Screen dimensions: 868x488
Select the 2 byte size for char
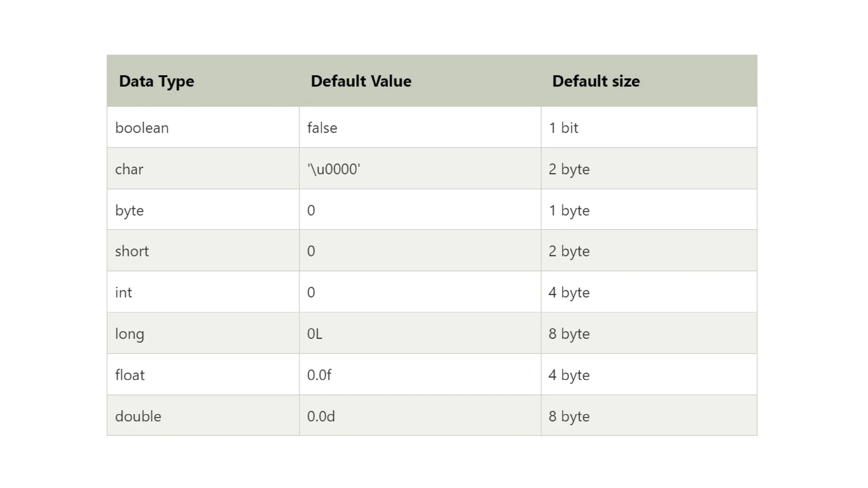(569, 169)
